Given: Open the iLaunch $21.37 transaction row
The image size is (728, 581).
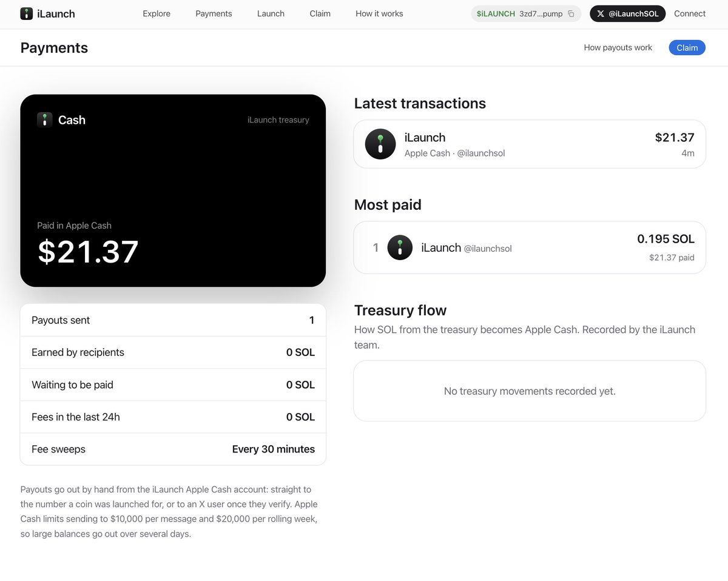Looking at the screenshot, I should point(530,144).
